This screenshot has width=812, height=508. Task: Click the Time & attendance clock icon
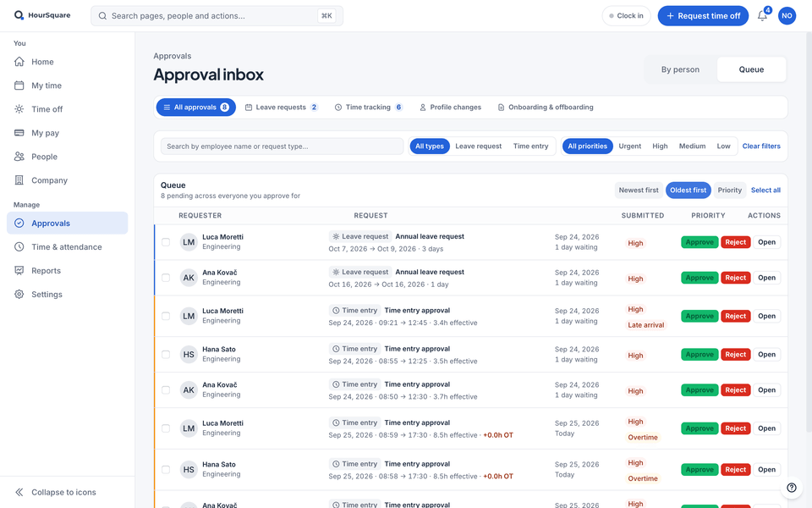[x=19, y=246]
